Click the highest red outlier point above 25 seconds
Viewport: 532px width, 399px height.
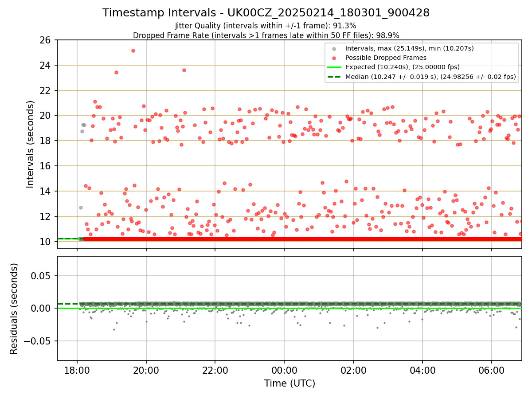click(133, 51)
